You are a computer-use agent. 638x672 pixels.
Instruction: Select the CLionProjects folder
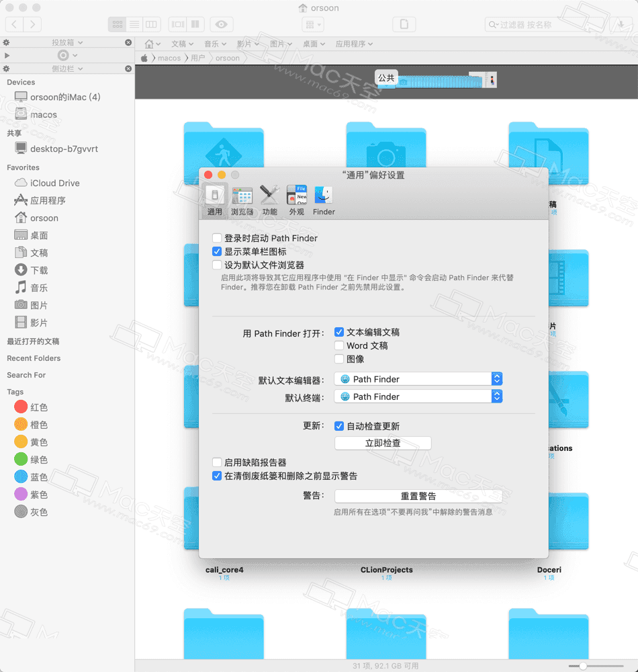(386, 570)
